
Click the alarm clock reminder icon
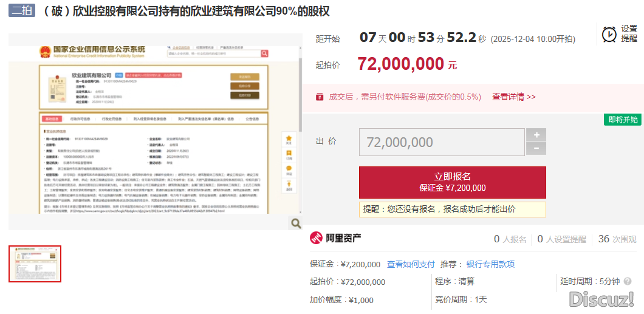(609, 34)
